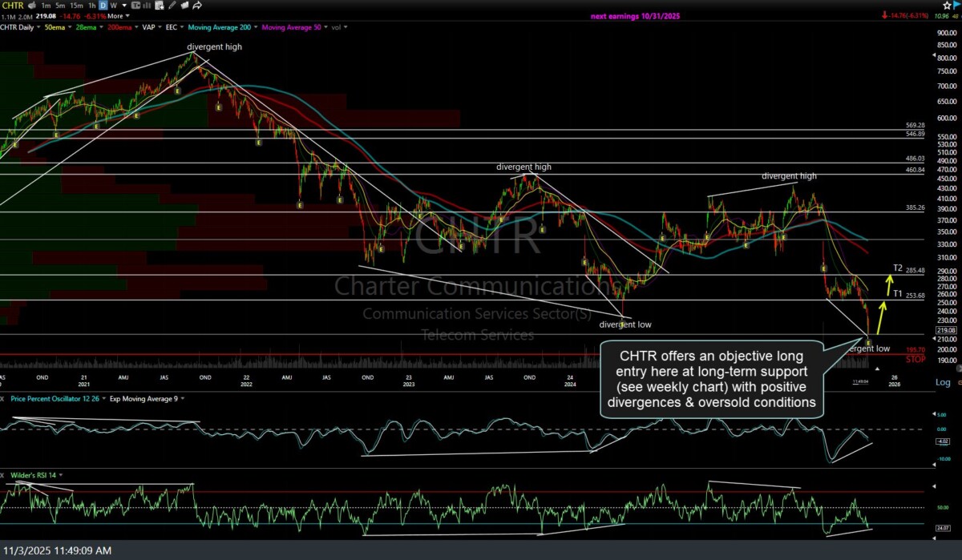Click the share arrow icon
The image size is (962, 560).
coord(197,6)
